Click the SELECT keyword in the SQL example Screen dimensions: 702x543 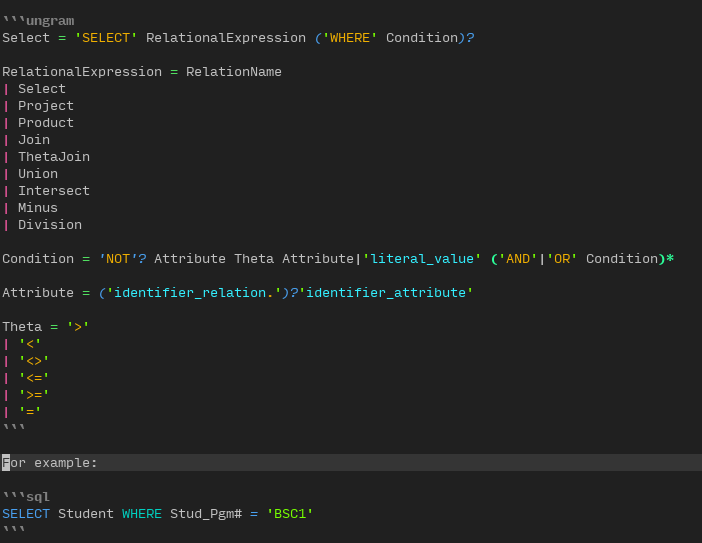coord(26,514)
